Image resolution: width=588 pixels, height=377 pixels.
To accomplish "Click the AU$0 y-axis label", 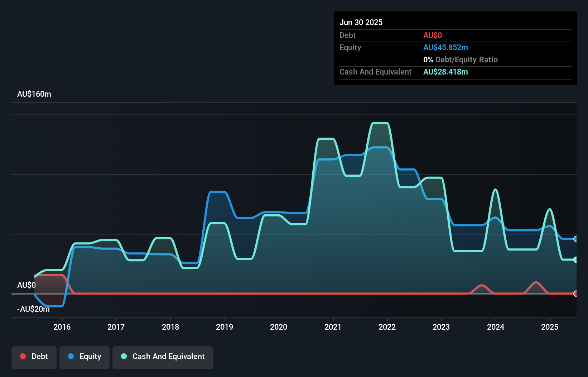I will click(26, 285).
